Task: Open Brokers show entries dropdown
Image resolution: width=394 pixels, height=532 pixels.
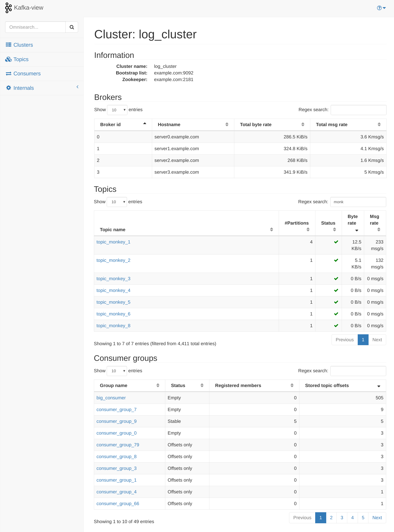Action: point(117,110)
